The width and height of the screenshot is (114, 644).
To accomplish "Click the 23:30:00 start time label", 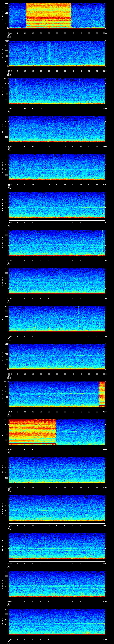I will pyautogui.click(x=9, y=71).
